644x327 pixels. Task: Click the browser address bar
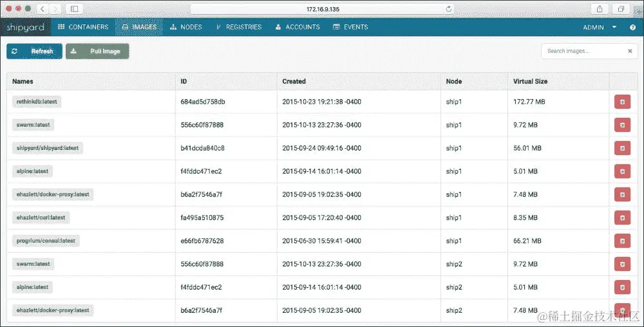323,9
